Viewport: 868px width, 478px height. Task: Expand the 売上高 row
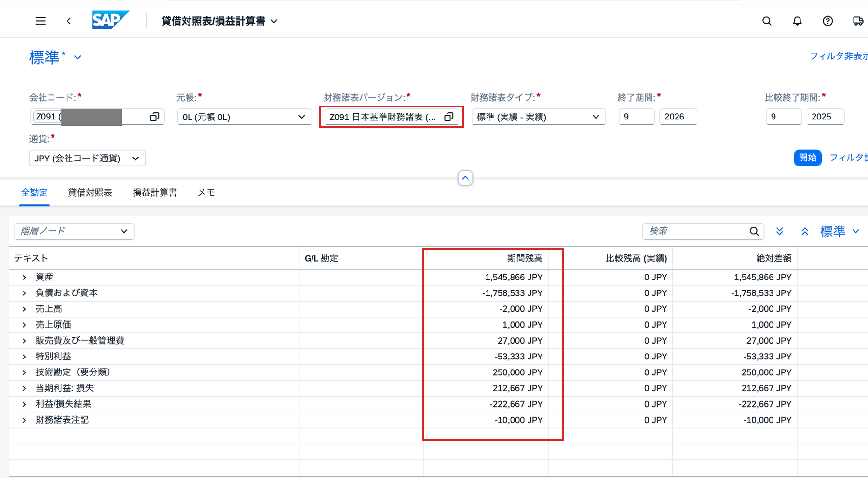pyautogui.click(x=24, y=309)
